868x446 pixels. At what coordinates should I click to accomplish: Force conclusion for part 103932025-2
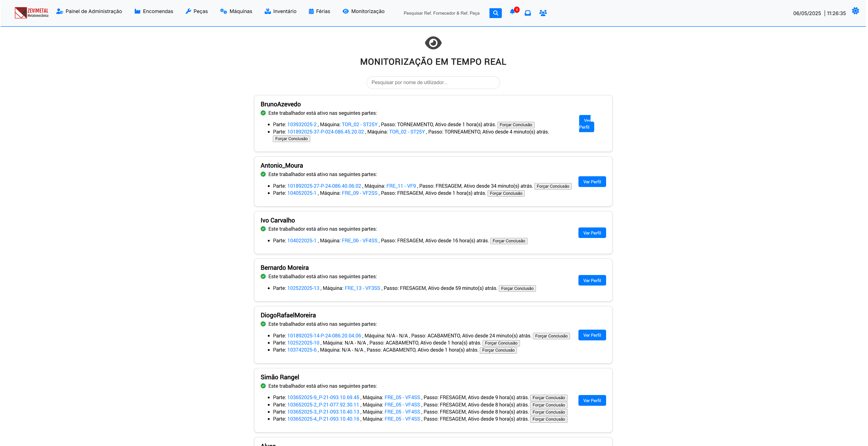click(x=516, y=125)
